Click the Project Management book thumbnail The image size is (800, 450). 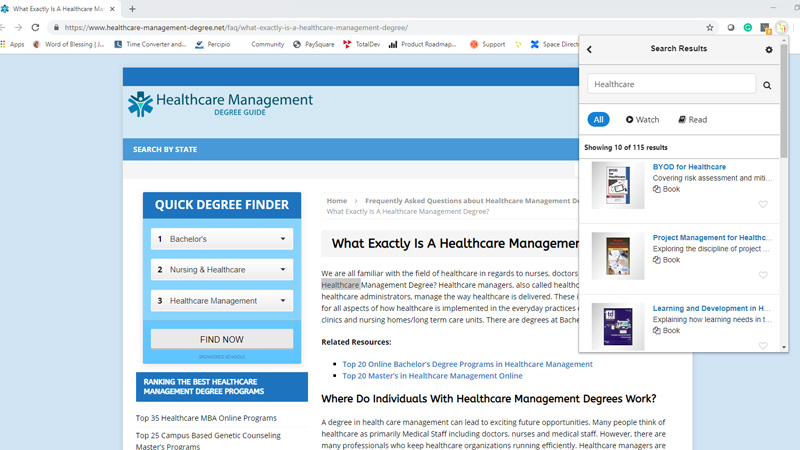618,256
